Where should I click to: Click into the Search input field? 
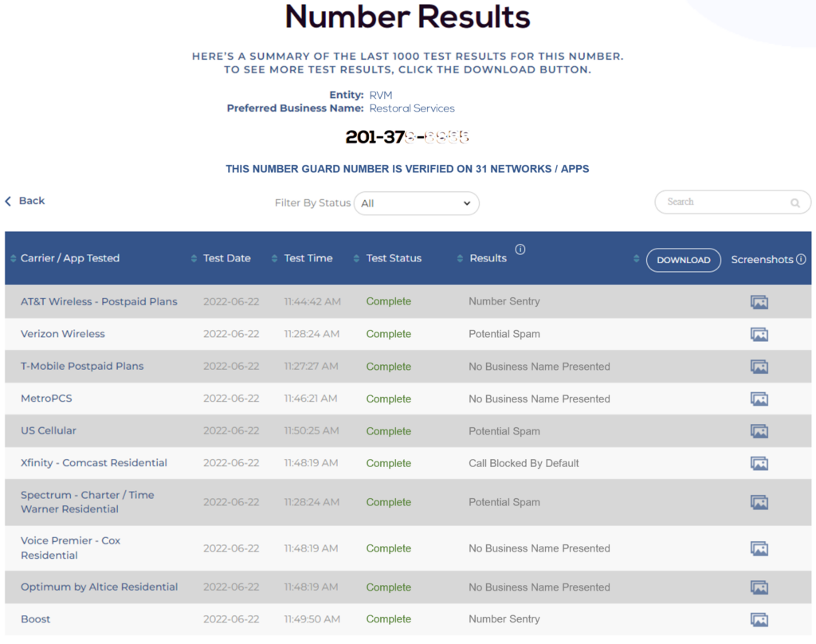coord(721,202)
